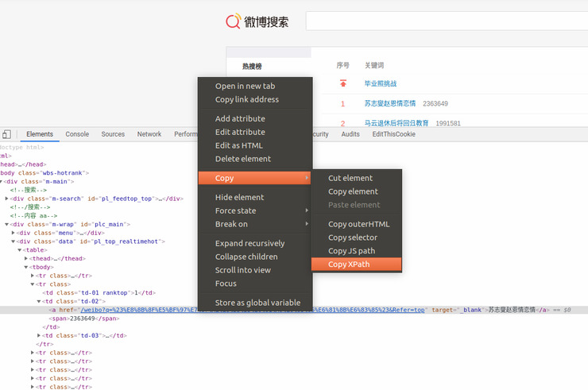Collapse the tbody node

[x=26, y=267]
